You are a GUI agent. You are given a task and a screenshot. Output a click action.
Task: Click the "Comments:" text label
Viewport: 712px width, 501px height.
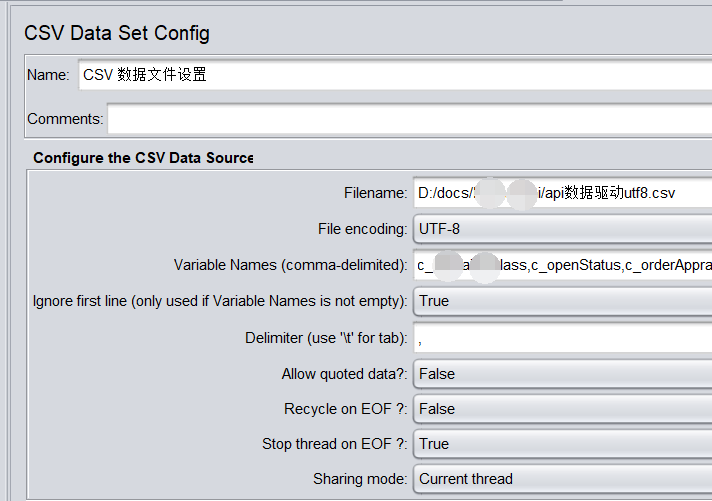[x=65, y=119]
